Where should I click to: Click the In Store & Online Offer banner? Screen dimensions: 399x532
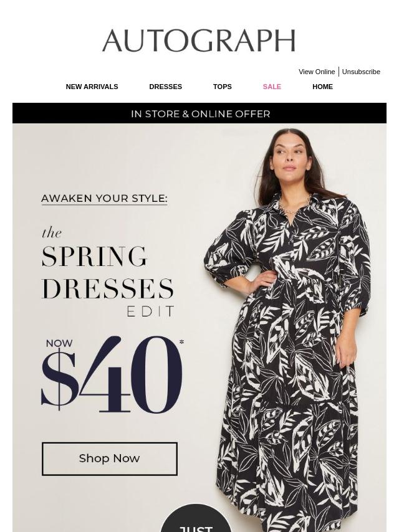[199, 113]
